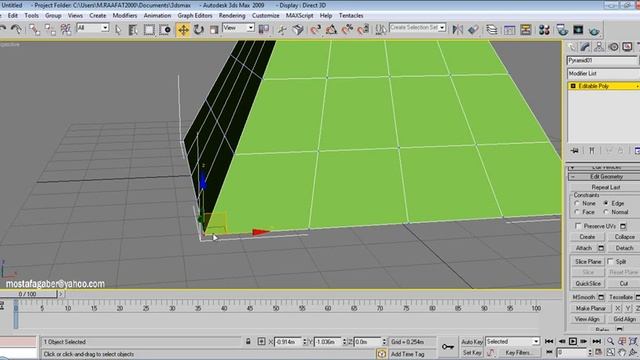Viewport: 640px width, 360px height.
Task: Open the Animation menu
Action: tap(157, 16)
